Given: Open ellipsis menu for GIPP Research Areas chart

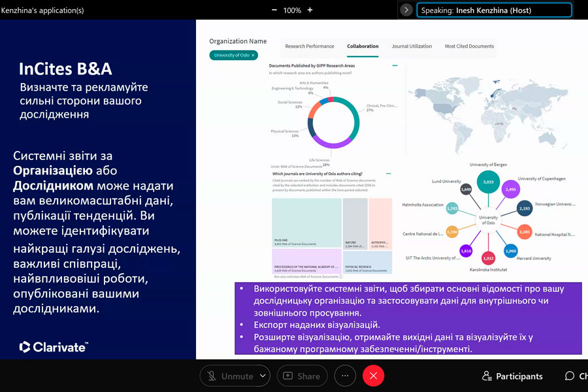Looking at the screenshot, I should [x=395, y=65].
